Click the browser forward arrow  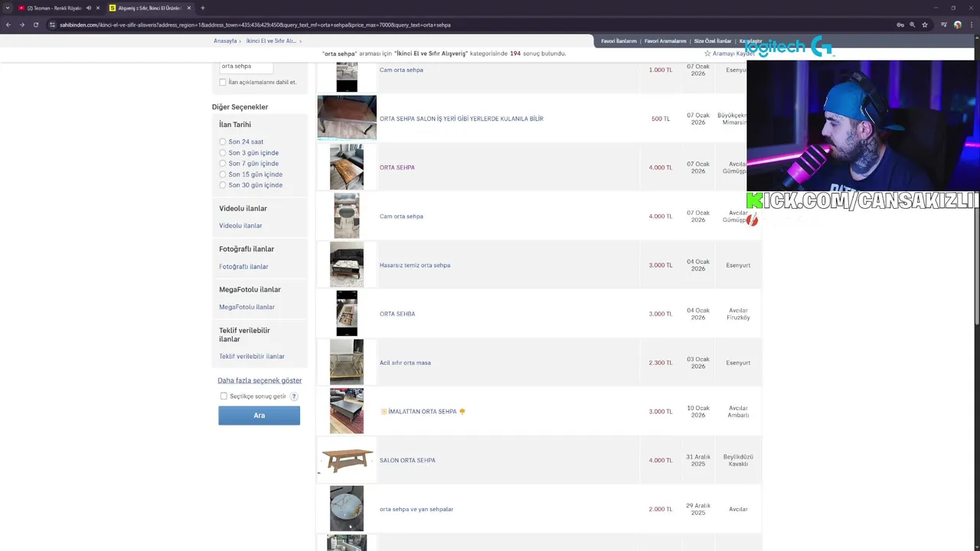click(x=21, y=24)
